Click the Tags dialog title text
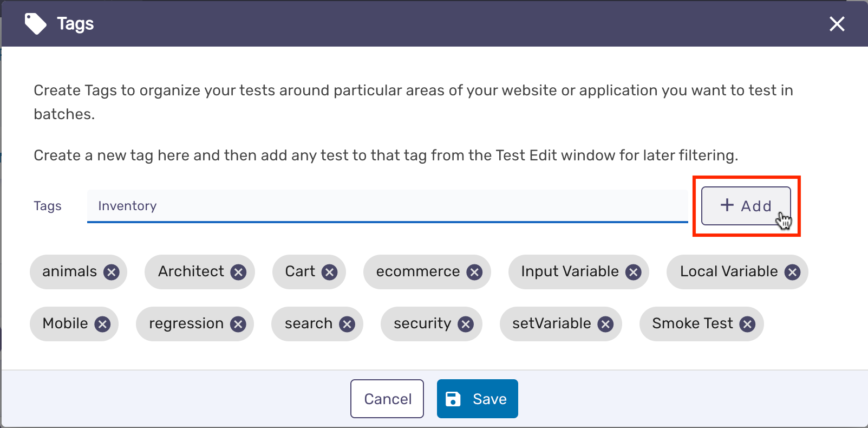Viewport: 868px width, 428px height. click(75, 24)
